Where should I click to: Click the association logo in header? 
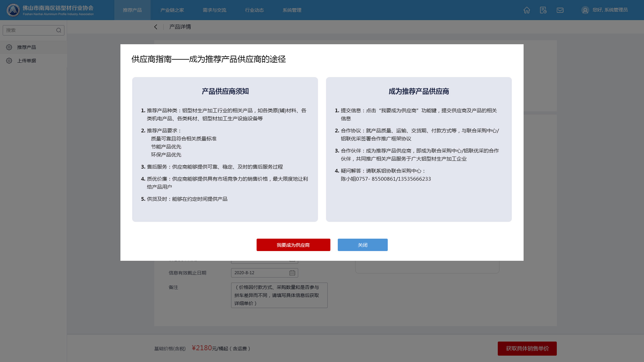pos(13,10)
